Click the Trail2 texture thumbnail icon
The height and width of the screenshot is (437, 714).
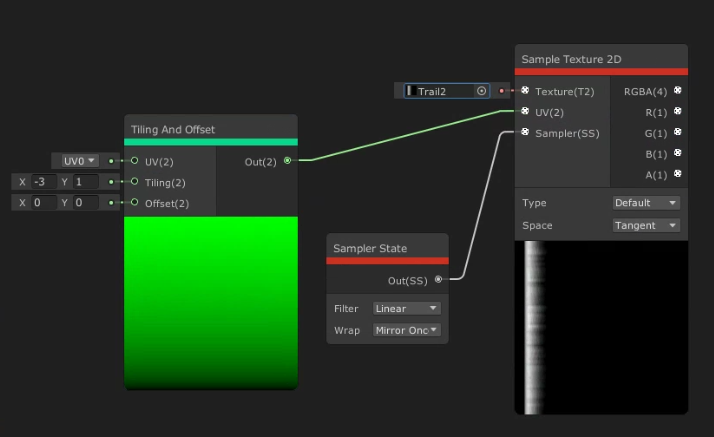(411, 91)
